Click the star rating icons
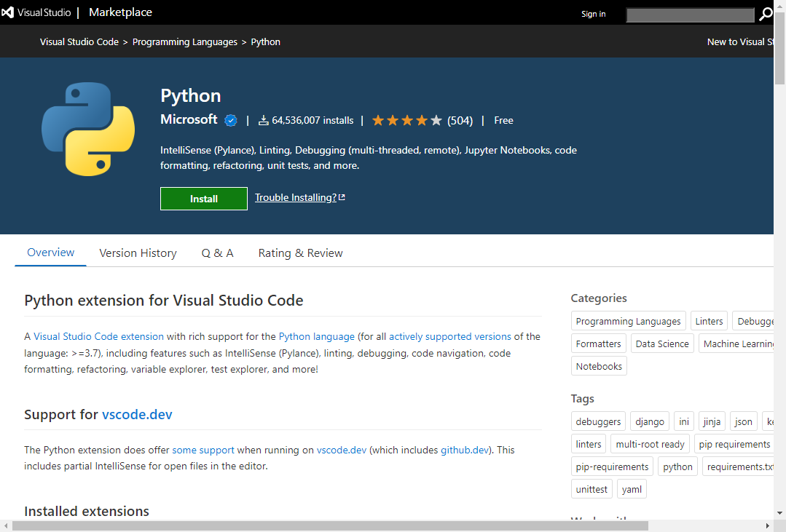This screenshot has height=532, width=786. [407, 121]
